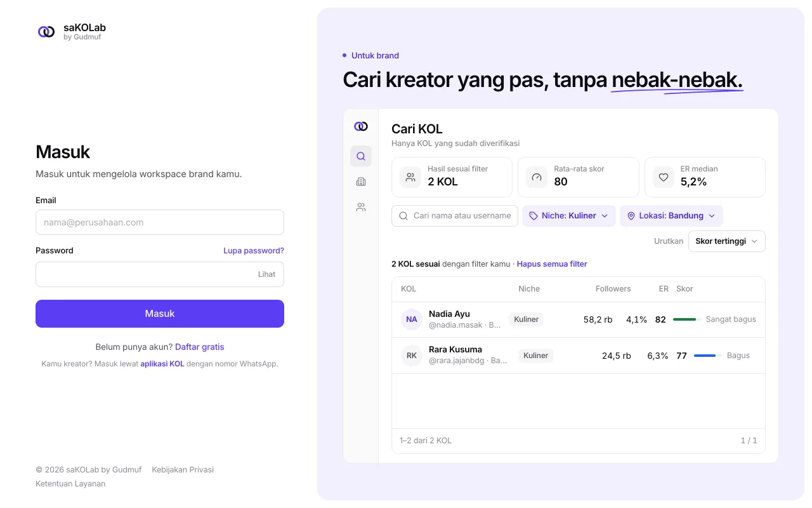Click the score value 82
The width and height of the screenshot is (812, 508).
(x=660, y=319)
